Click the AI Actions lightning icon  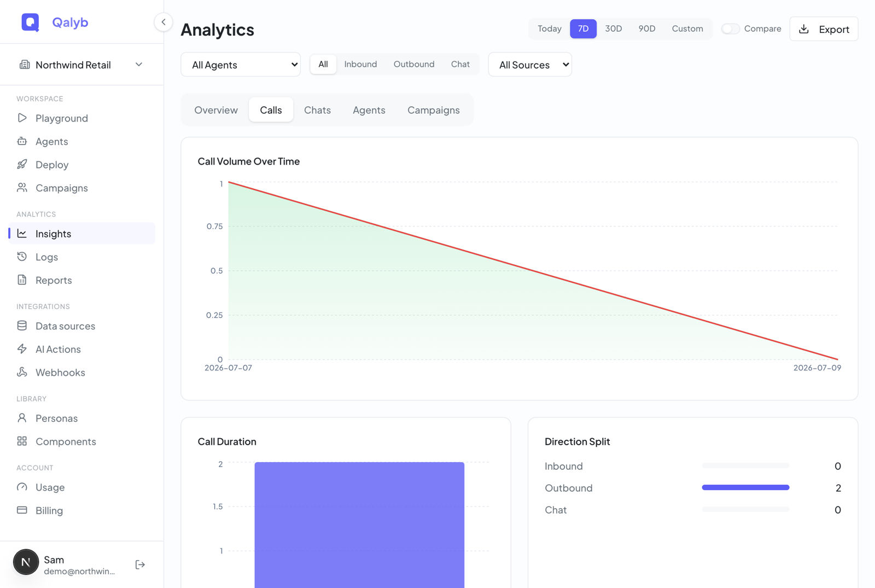point(22,349)
